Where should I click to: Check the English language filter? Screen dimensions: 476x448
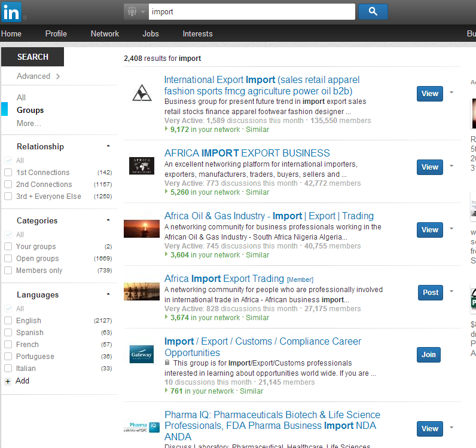pos(8,321)
